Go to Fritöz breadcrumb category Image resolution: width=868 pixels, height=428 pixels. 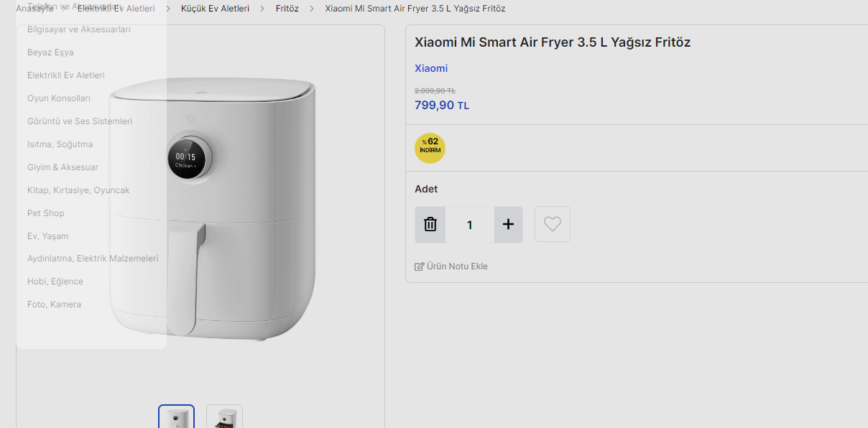[x=287, y=9]
